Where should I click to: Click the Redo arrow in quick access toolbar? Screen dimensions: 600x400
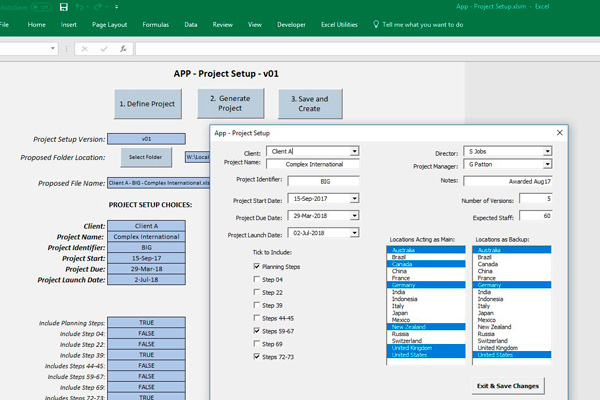[x=98, y=7]
